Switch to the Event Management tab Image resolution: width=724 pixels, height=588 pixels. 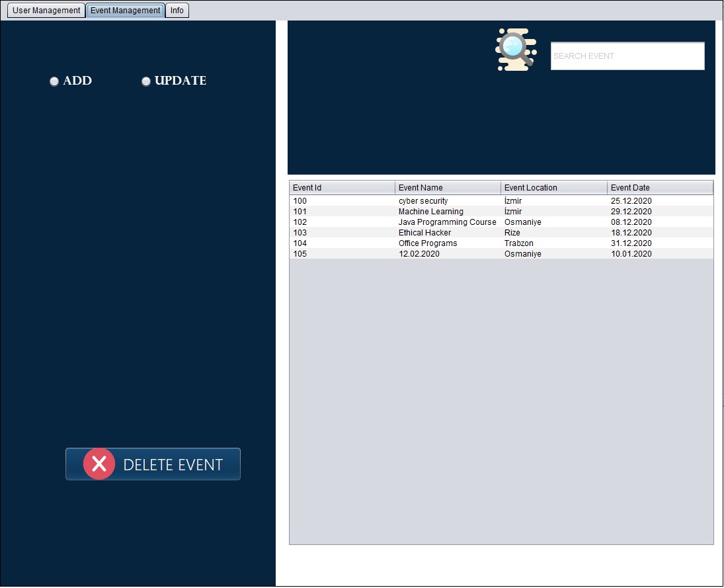coord(125,10)
